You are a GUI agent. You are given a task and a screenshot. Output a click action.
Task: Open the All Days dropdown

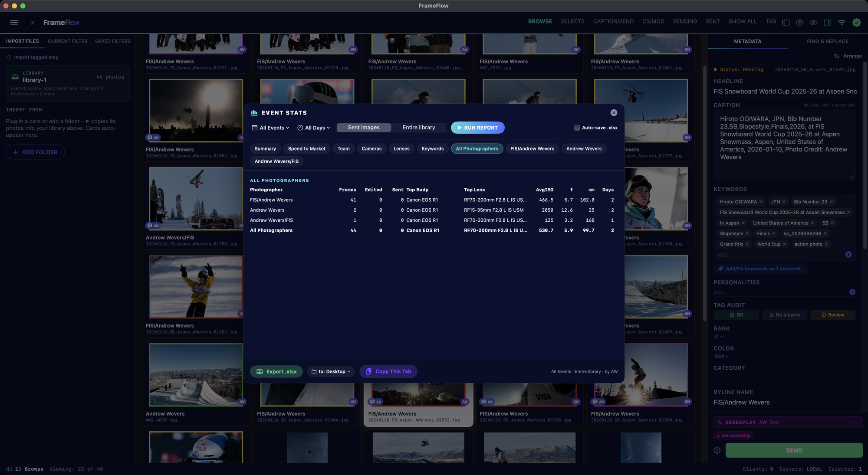314,128
